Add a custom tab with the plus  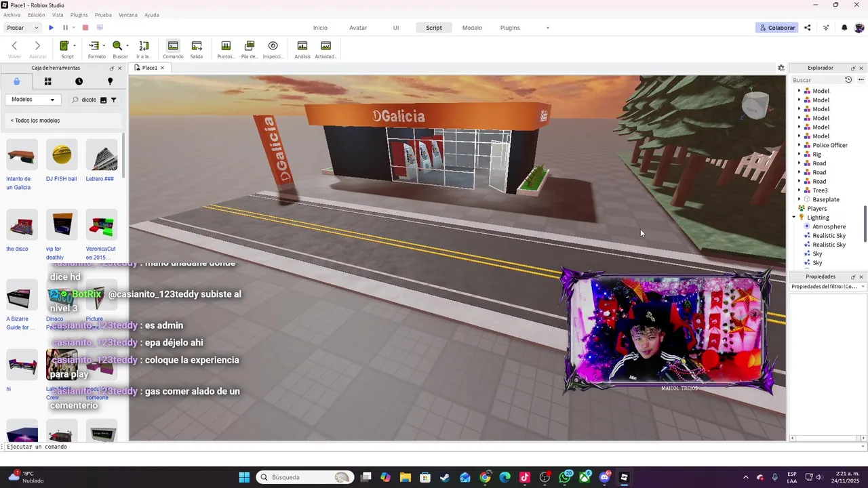pos(548,28)
